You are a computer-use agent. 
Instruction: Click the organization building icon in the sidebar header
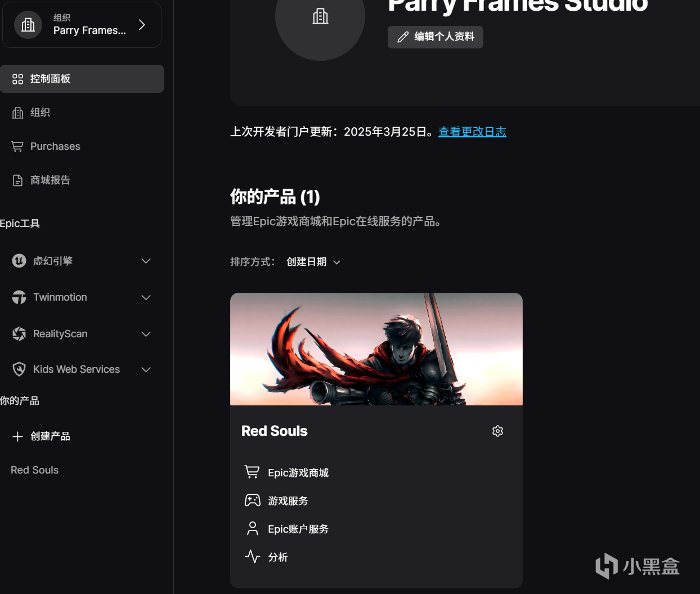click(x=28, y=25)
